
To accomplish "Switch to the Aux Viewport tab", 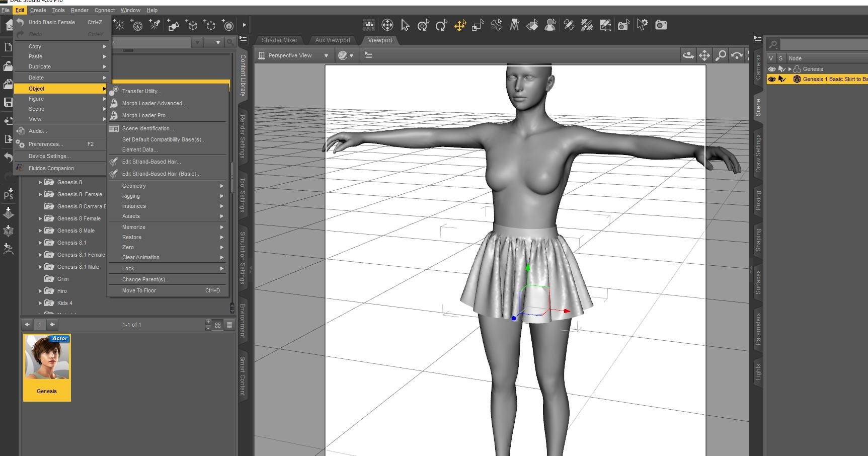I will tap(333, 40).
